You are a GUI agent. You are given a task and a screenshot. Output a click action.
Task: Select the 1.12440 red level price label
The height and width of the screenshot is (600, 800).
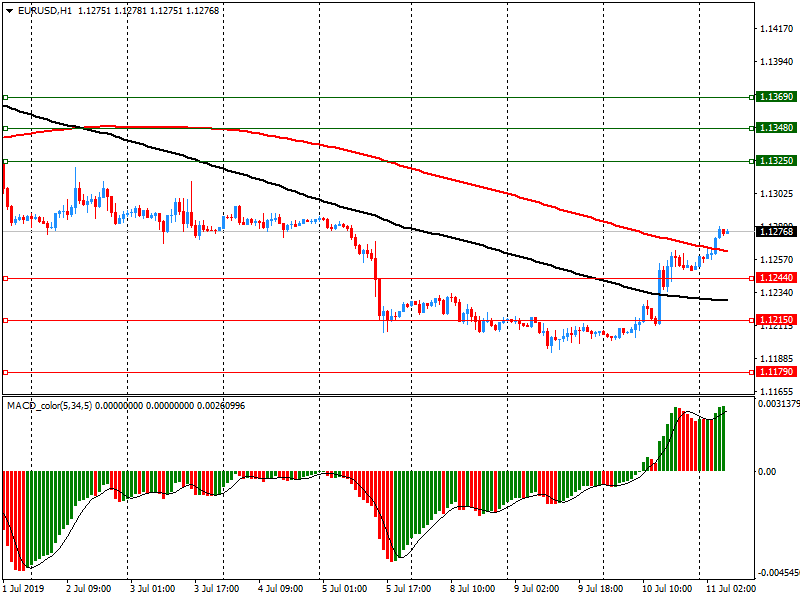pyautogui.click(x=776, y=278)
